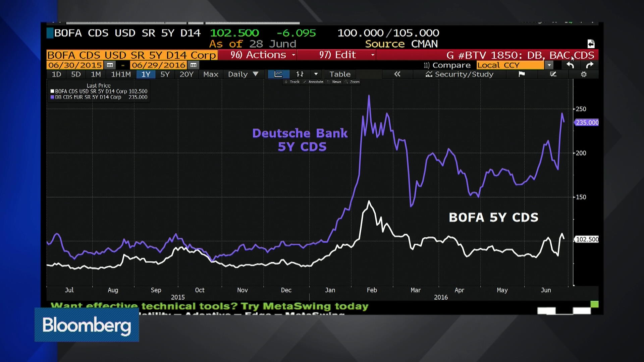Screen dimensions: 644x362
Task: Select 1D time range tab
Action: tap(56, 74)
